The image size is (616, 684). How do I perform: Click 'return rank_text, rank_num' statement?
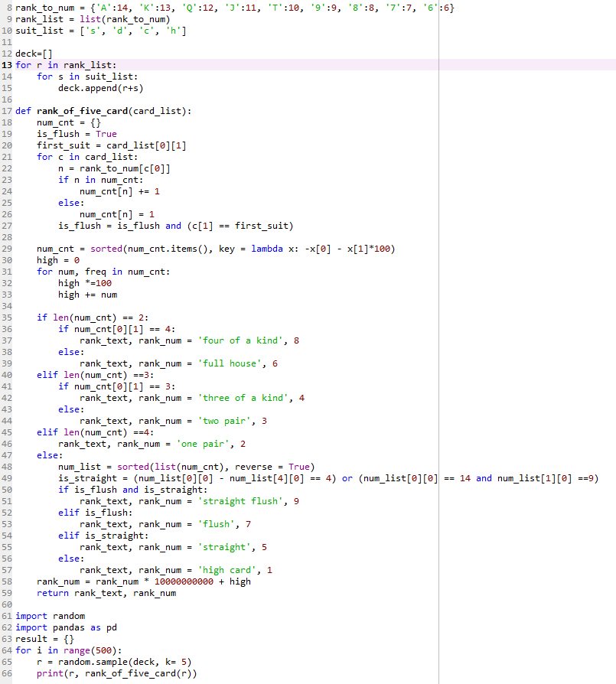click(x=106, y=593)
